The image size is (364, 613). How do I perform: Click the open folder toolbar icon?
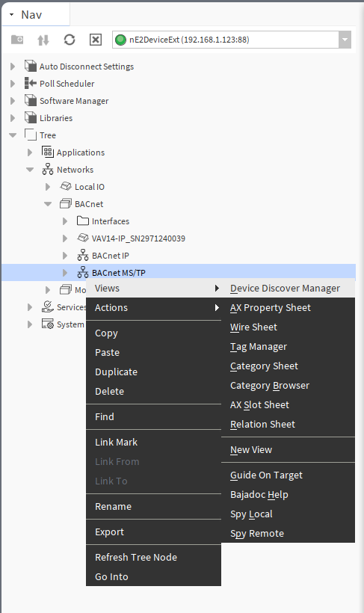point(17,40)
